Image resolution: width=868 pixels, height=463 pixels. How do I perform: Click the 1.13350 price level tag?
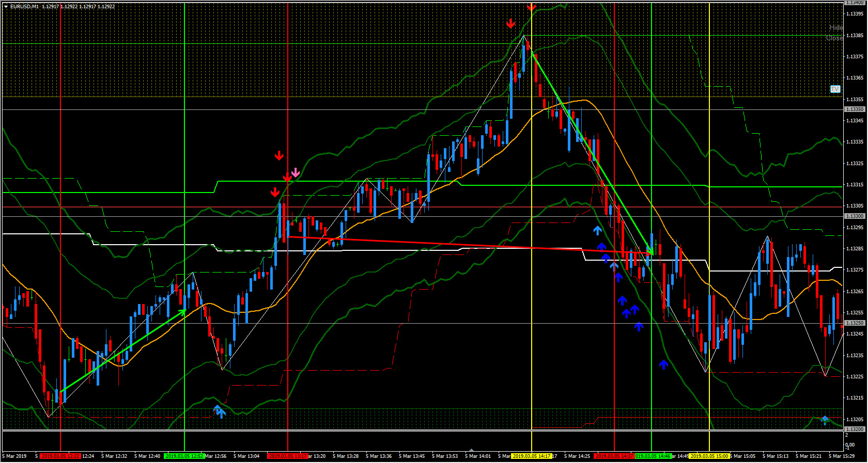(x=855, y=109)
